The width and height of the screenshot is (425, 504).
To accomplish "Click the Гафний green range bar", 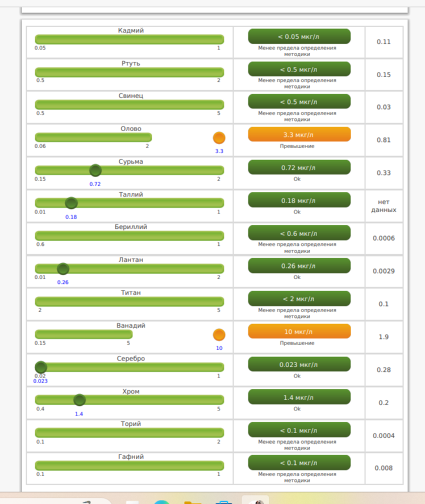I will (130, 465).
